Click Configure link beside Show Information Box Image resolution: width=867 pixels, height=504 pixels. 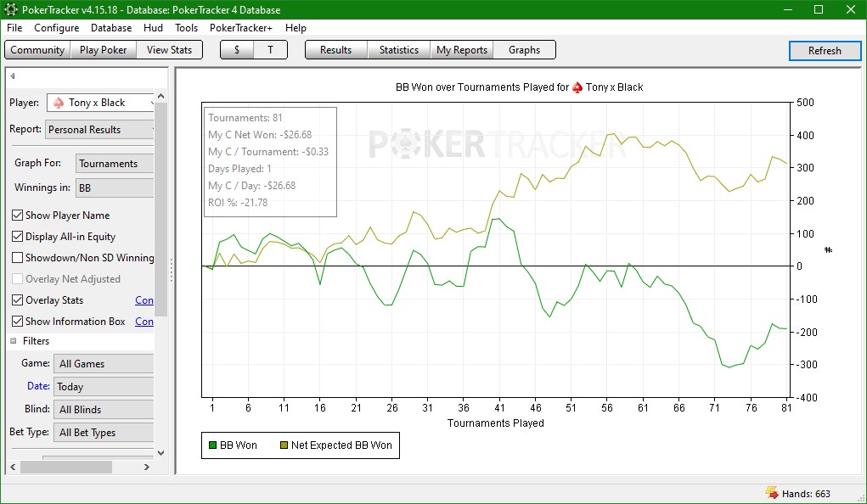144,321
